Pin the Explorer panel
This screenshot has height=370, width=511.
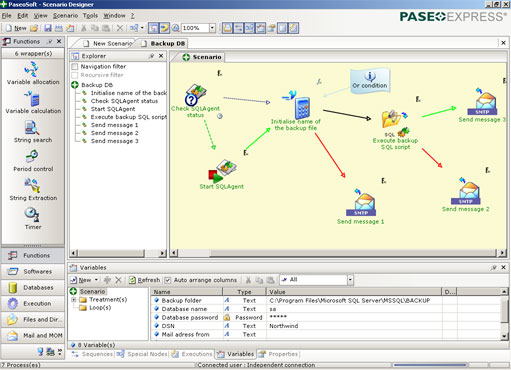point(151,56)
